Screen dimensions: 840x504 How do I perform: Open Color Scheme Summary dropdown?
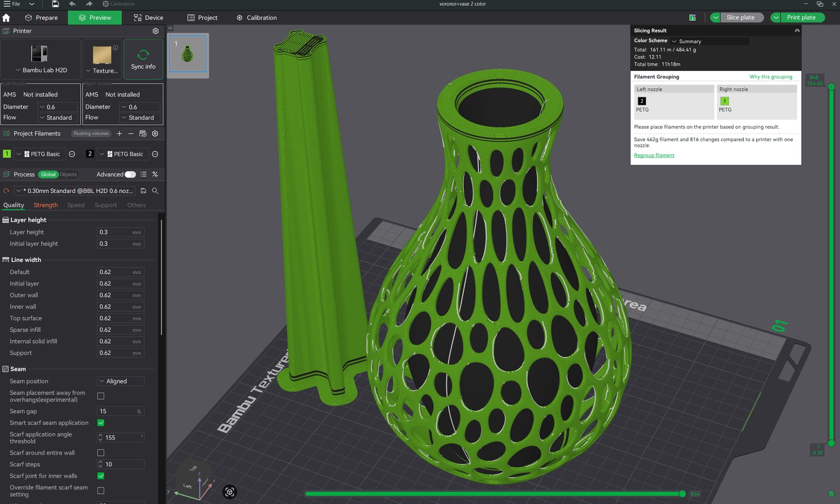[x=709, y=41]
